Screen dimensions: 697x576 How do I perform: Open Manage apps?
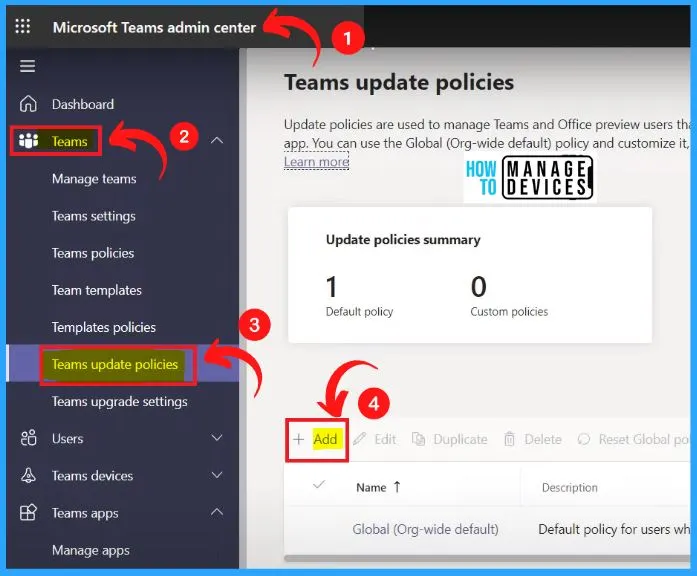coord(91,550)
